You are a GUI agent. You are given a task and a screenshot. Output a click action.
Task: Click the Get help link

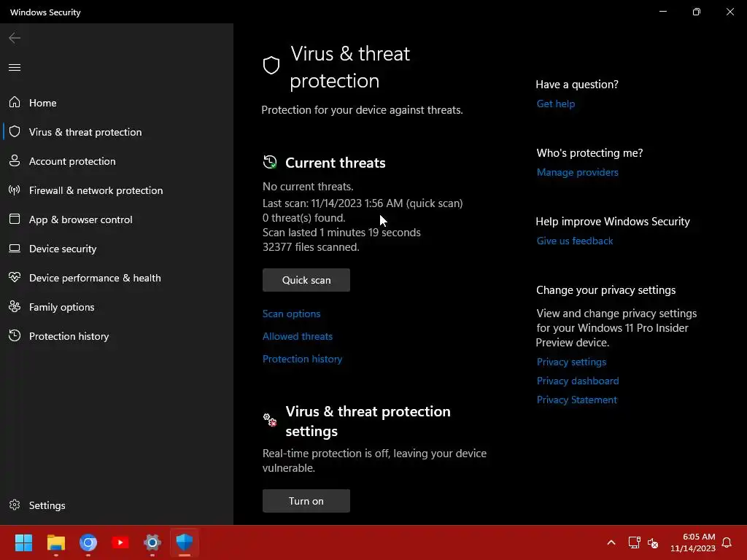coord(555,104)
